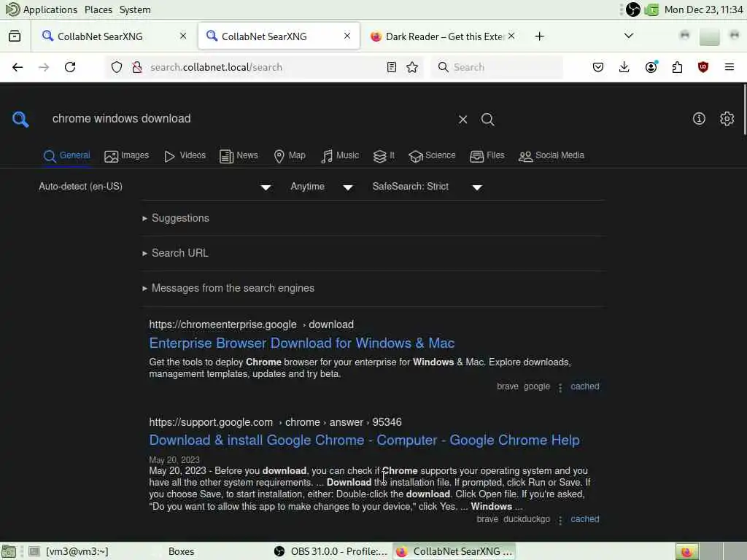Open Enterprise Browser Download for Windows & Mac
Viewport: 747px width, 560px height.
click(x=301, y=343)
